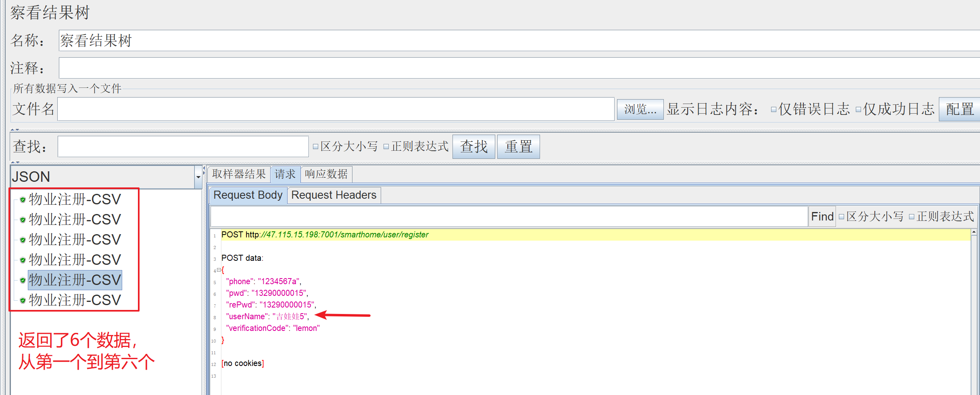Toggle 区分大小写 next to the 查找 field
Image resolution: width=980 pixels, height=395 pixels.
click(316, 146)
